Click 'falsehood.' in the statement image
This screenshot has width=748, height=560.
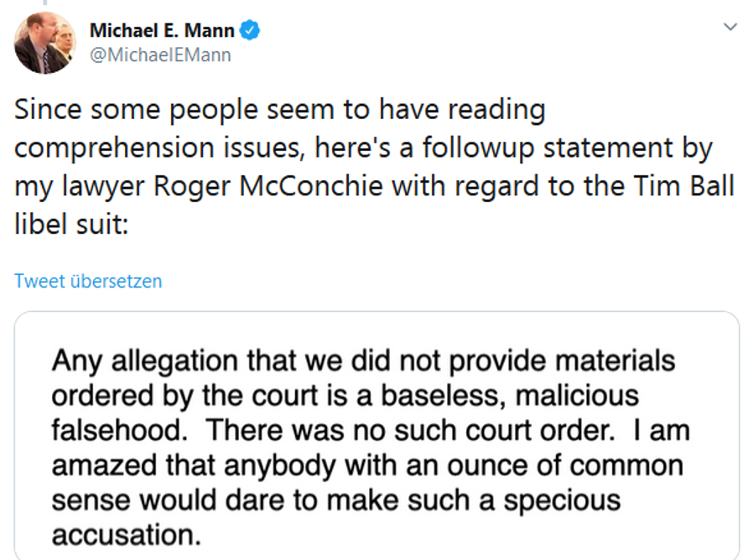tap(120, 430)
